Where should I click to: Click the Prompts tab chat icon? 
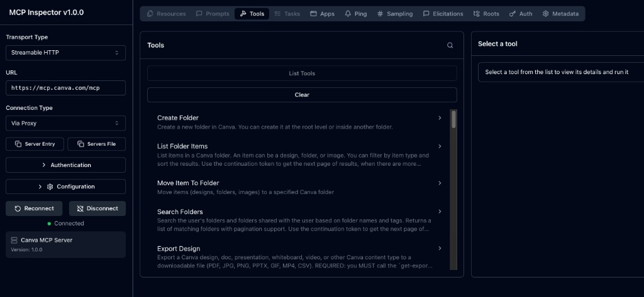(199, 14)
